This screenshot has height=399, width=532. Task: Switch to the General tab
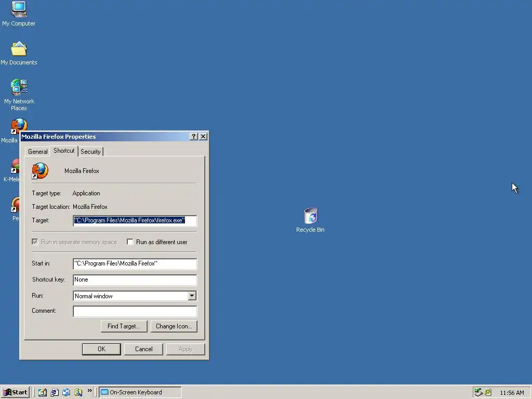coord(37,152)
